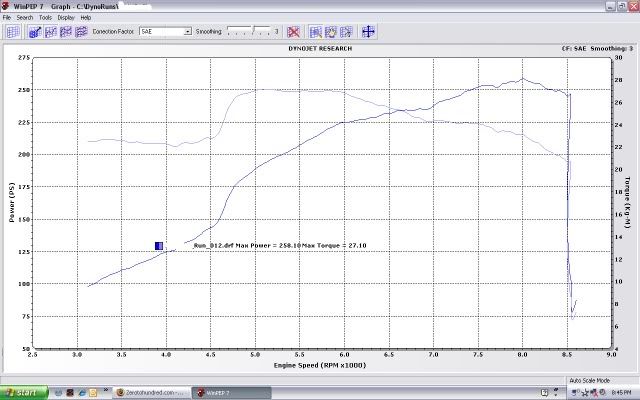Open the Tools menu

coord(46,18)
